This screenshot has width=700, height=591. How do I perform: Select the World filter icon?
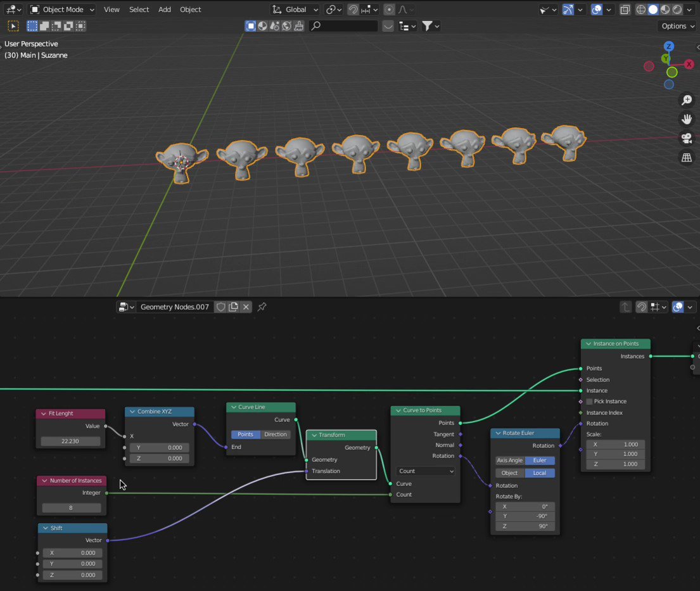pyautogui.click(x=286, y=26)
